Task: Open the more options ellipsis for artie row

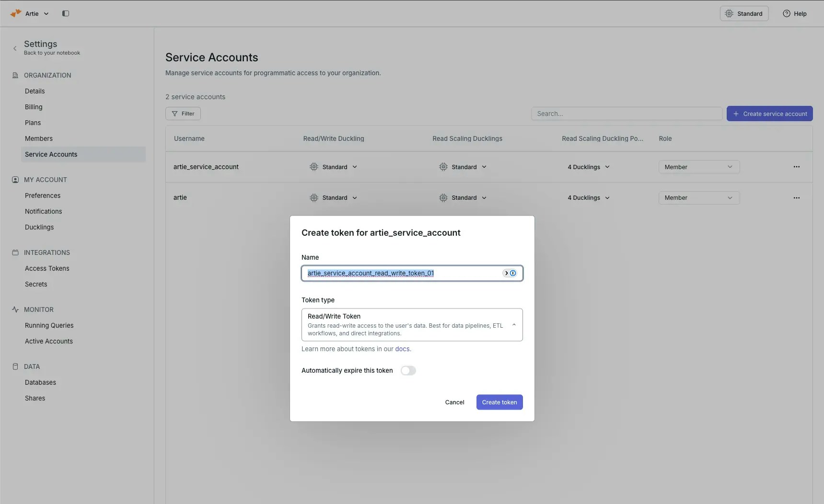Action: (x=797, y=197)
